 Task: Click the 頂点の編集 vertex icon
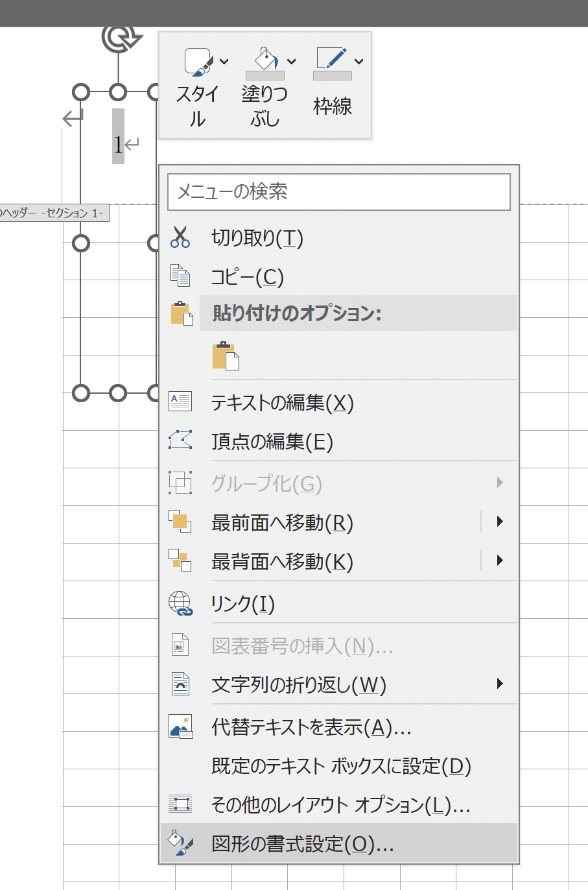pos(180,440)
